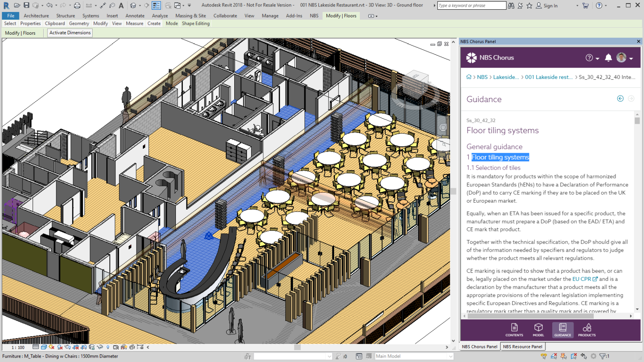Click the Reveal Hidden Elements lightbulb icon
Image resolution: width=644 pixels, height=362 pixels.
[x=108, y=347]
